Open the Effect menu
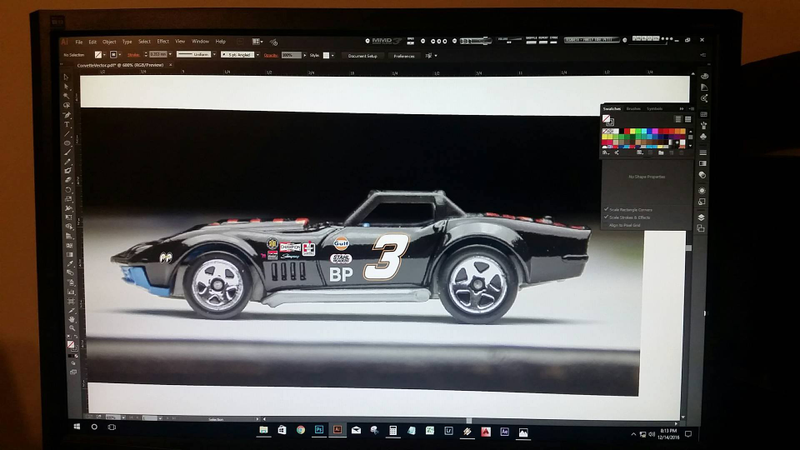This screenshot has width=800, height=450. [x=163, y=41]
